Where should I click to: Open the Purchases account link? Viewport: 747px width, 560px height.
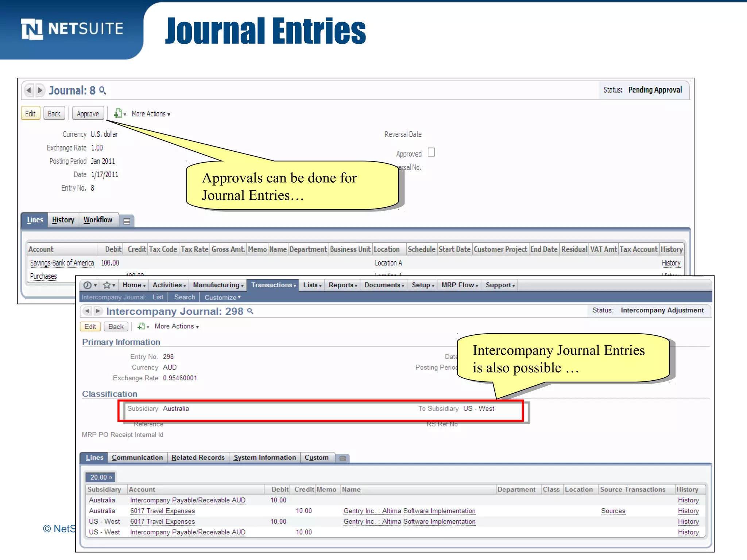(x=43, y=276)
